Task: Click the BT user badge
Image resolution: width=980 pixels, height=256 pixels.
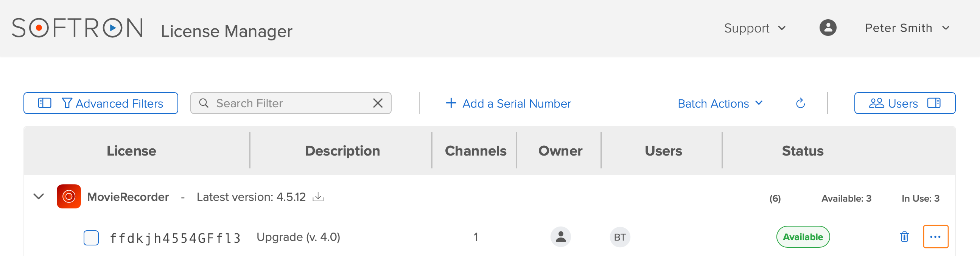Action: click(619, 237)
